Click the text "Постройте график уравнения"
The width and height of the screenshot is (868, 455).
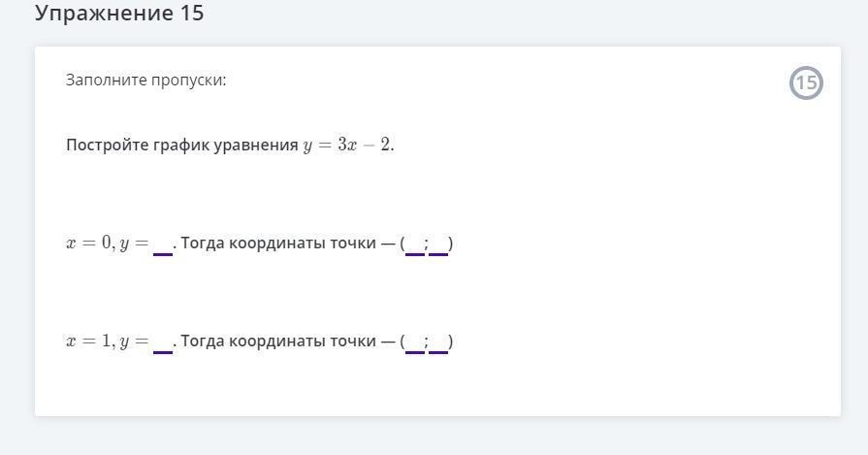(181, 146)
